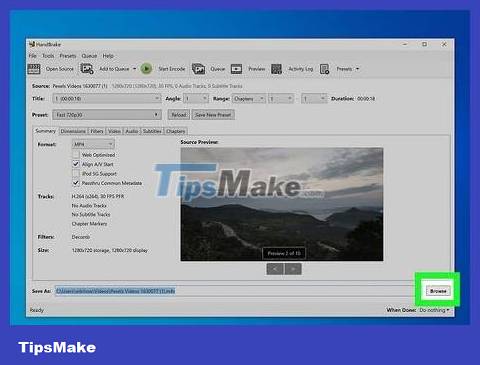This screenshot has height=365, width=480.
Task: Click the Browse button
Action: pyautogui.click(x=438, y=291)
